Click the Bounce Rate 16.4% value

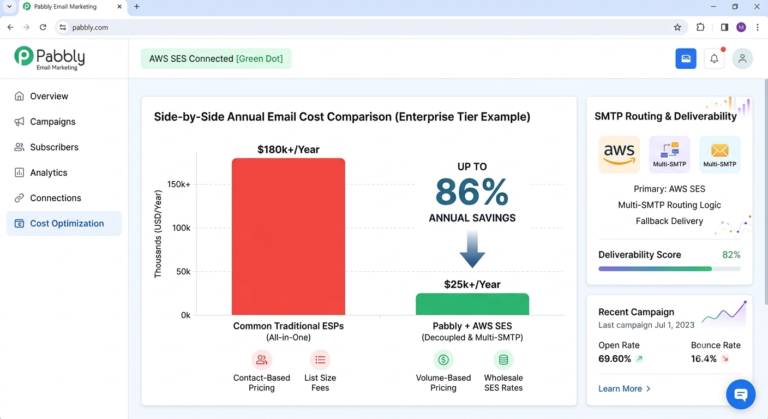(704, 359)
